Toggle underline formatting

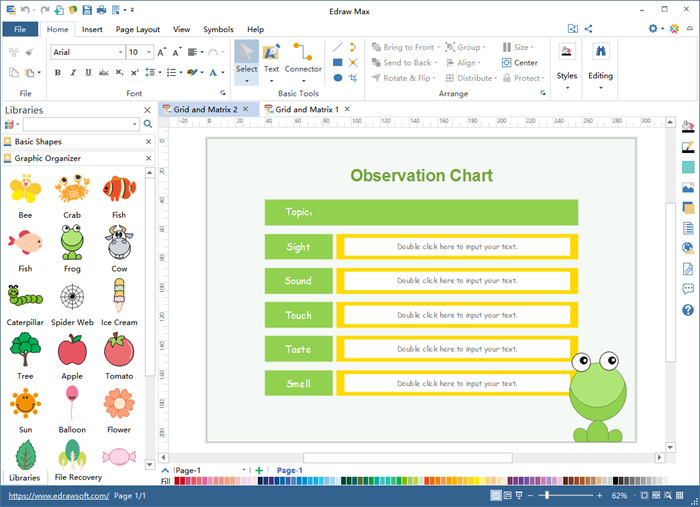88,73
